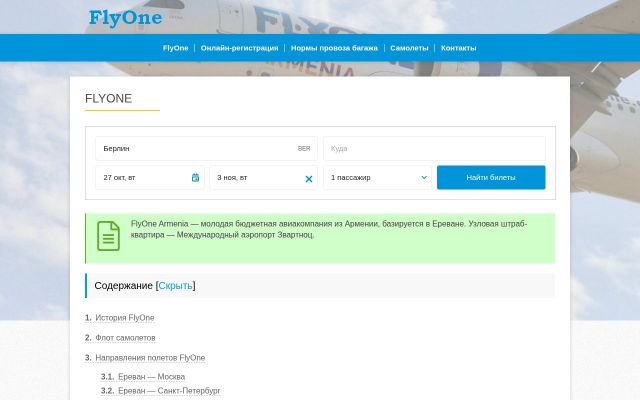Click the BER airport code label
The height and width of the screenshot is (400, 640).
[x=304, y=149]
